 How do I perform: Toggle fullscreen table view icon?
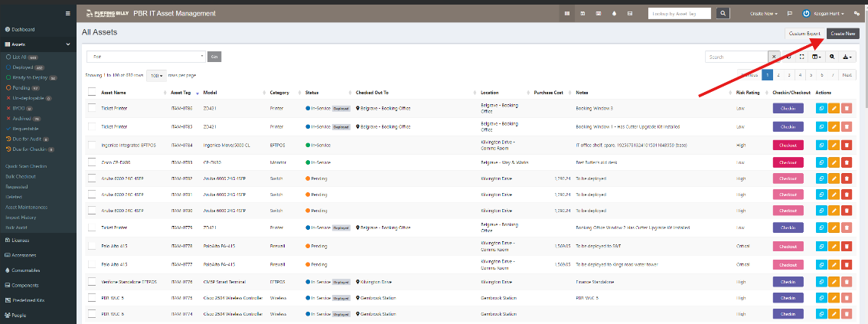[x=802, y=57]
